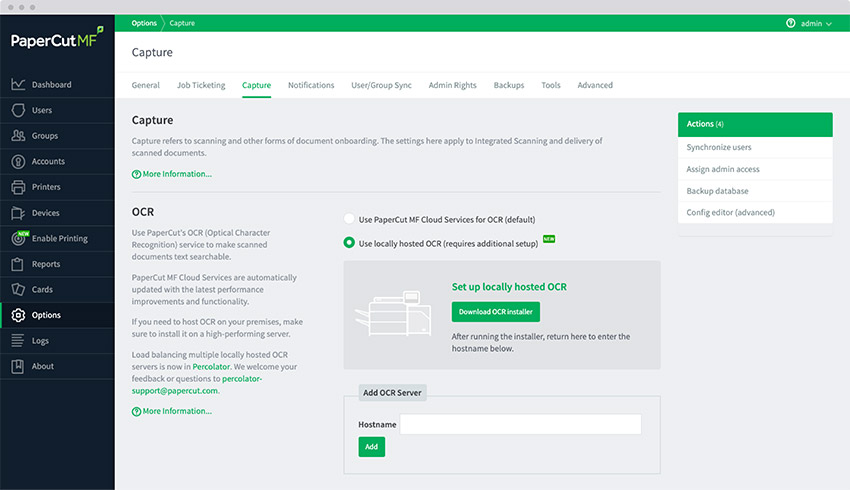The height and width of the screenshot is (490, 850).
Task: Click the Users icon in sidebar
Action: [x=18, y=110]
